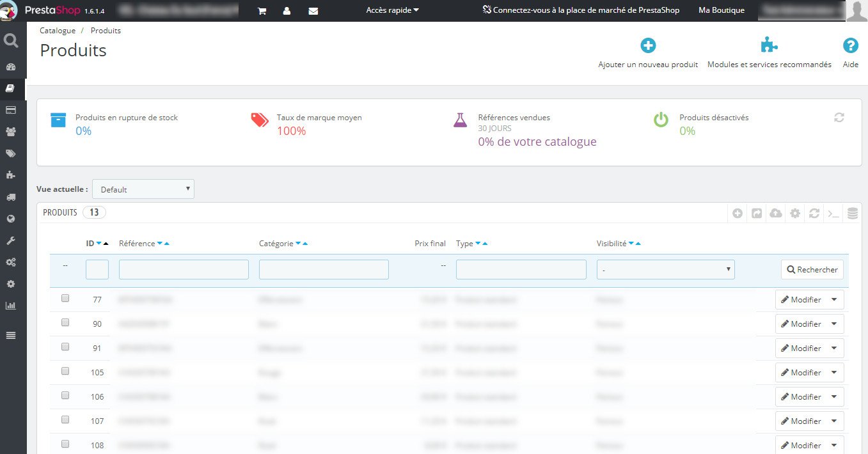This screenshot has width=868, height=454.
Task: Open the sidebar search magnifier
Action: (x=10, y=42)
